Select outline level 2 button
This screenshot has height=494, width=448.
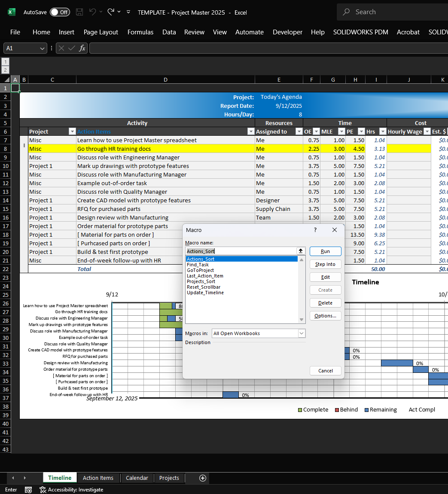pos(6,70)
